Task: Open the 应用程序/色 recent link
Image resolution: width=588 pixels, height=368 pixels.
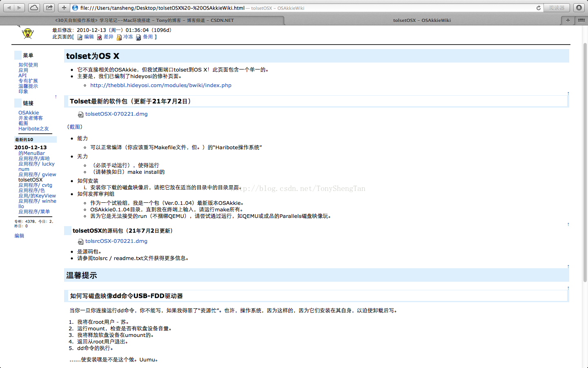Action: 32,191
